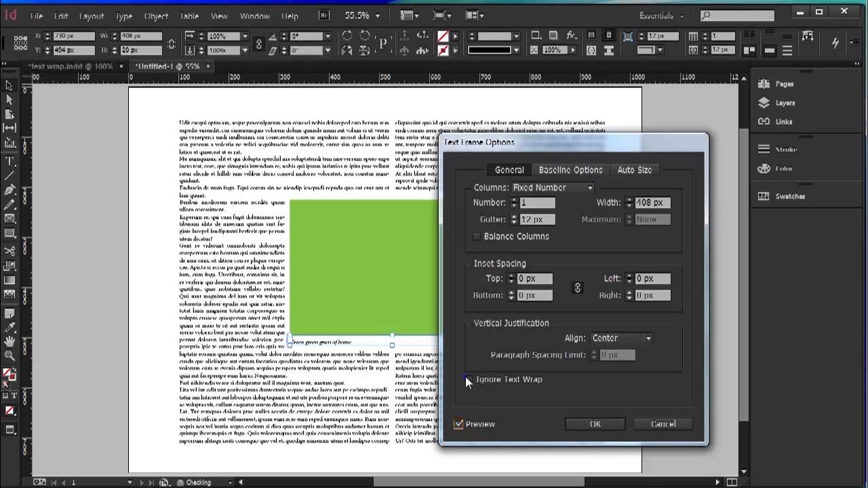Viewport: 868px width, 488px height.
Task: Select the Selection tool arrow
Action: (9, 85)
